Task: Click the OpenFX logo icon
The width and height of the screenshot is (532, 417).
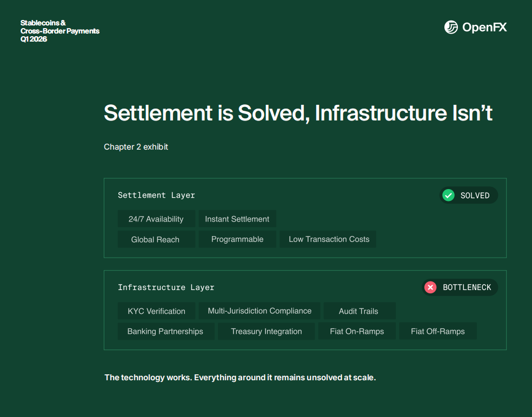Action: click(x=451, y=27)
